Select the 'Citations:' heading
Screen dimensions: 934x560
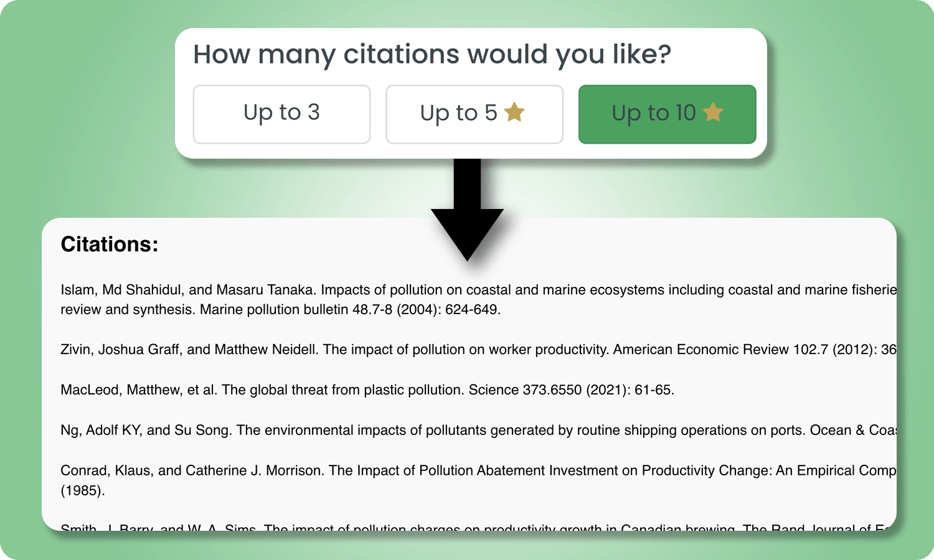click(109, 244)
